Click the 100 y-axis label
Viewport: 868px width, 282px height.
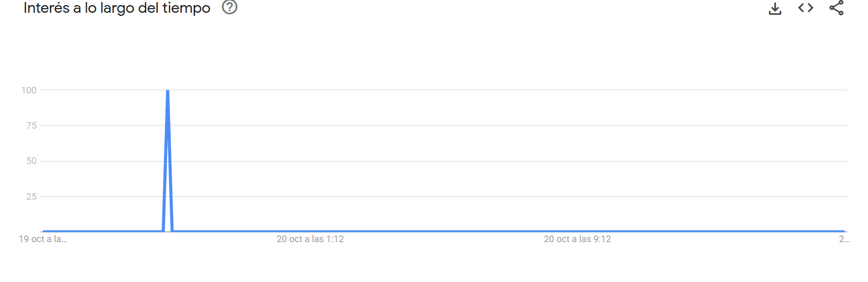click(29, 90)
